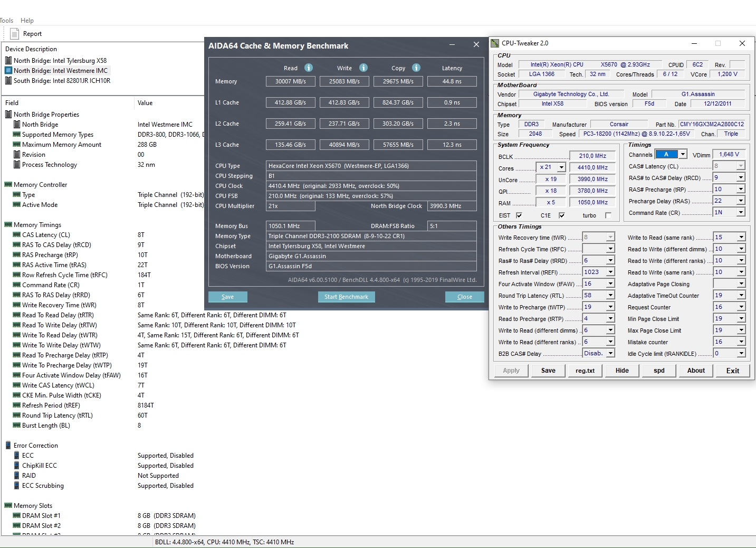Open the Refresh Interval (tREFI) dropdown
The width and height of the screenshot is (756, 548).
pos(610,272)
